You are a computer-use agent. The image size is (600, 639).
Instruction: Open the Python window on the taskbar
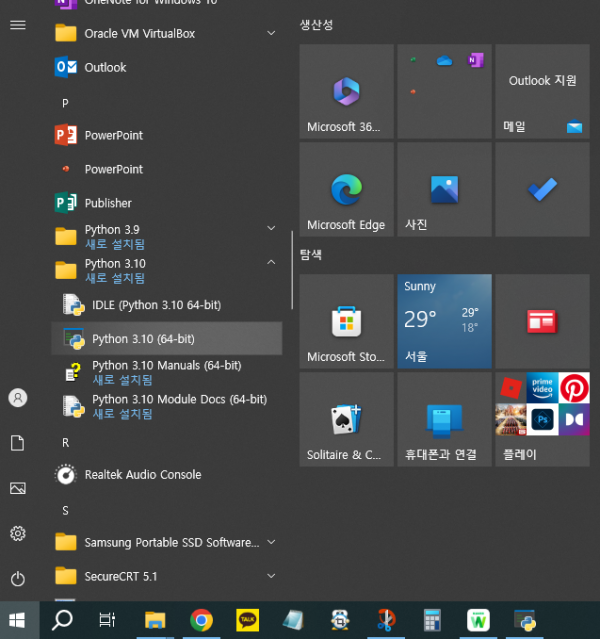click(525, 620)
